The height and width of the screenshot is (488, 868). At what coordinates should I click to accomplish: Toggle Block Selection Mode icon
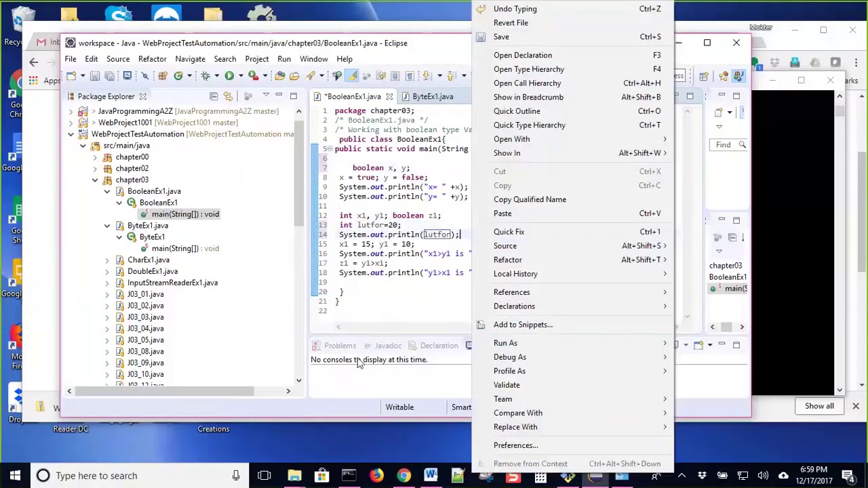click(x=395, y=75)
